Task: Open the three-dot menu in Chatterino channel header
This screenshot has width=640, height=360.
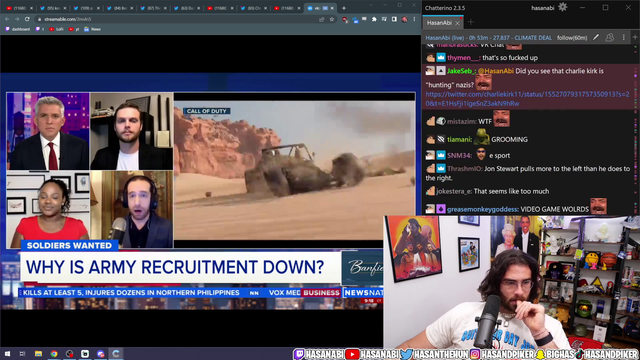Action: coord(623,38)
